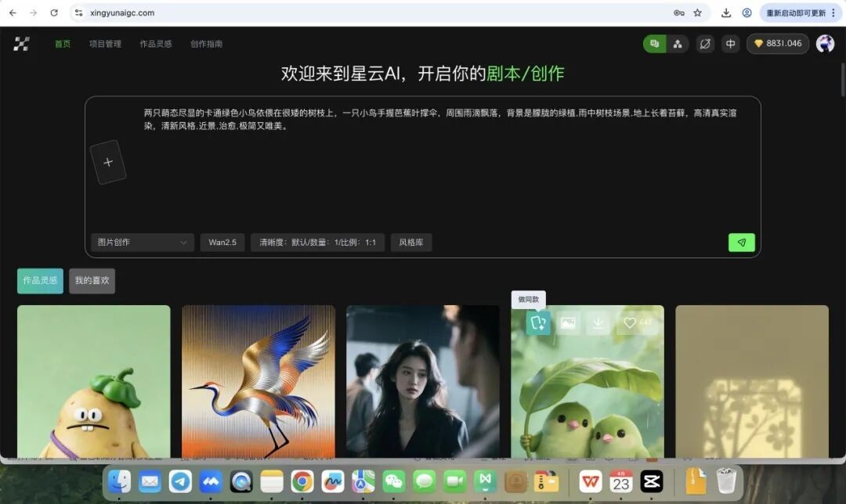
Task: Open the 清晰度/数量/比例 settings selector
Action: click(317, 243)
